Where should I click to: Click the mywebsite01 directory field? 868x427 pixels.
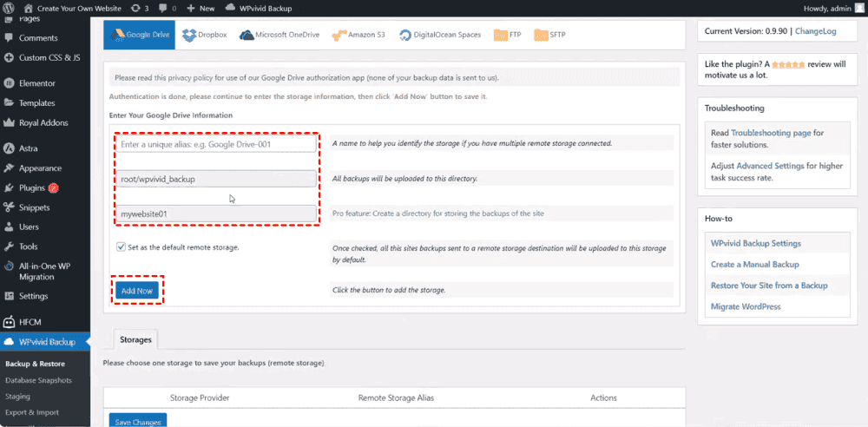216,213
